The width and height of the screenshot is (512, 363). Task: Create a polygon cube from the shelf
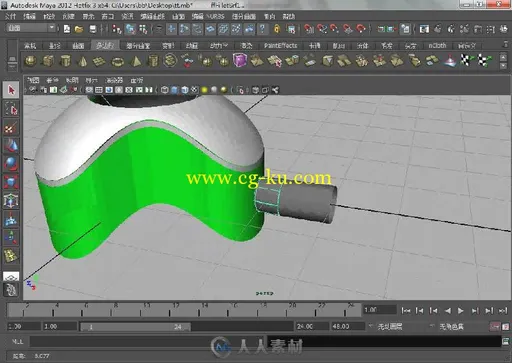click(x=48, y=61)
